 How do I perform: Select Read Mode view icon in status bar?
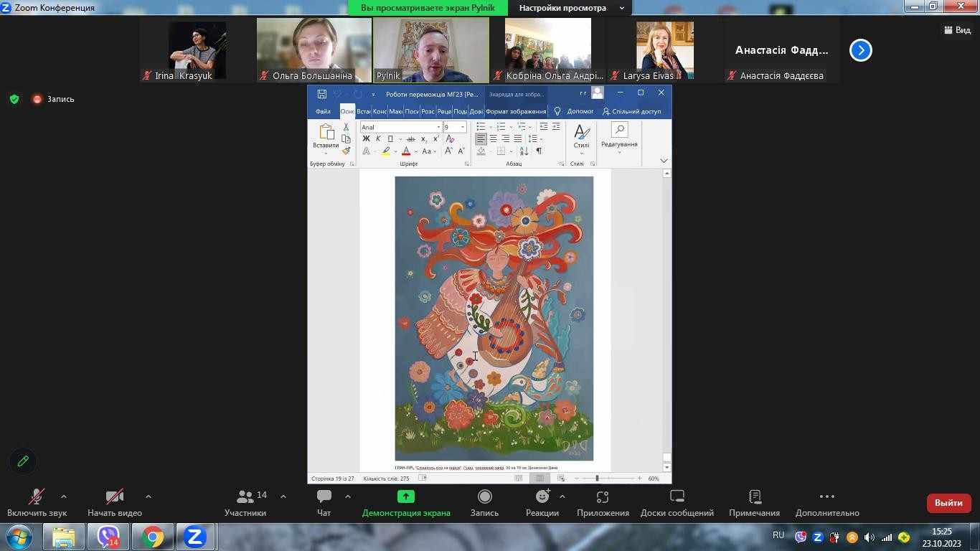pyautogui.click(x=519, y=479)
